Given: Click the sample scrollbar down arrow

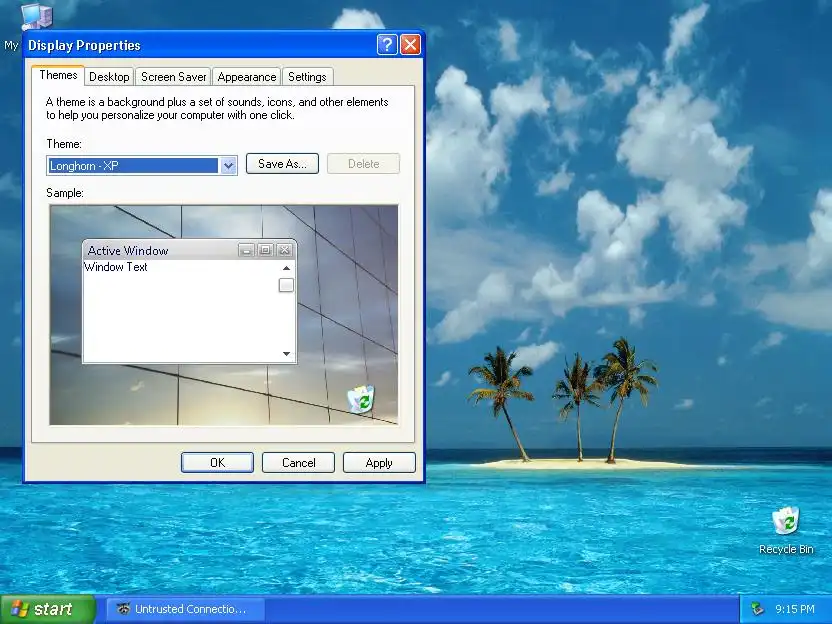Looking at the screenshot, I should point(286,353).
